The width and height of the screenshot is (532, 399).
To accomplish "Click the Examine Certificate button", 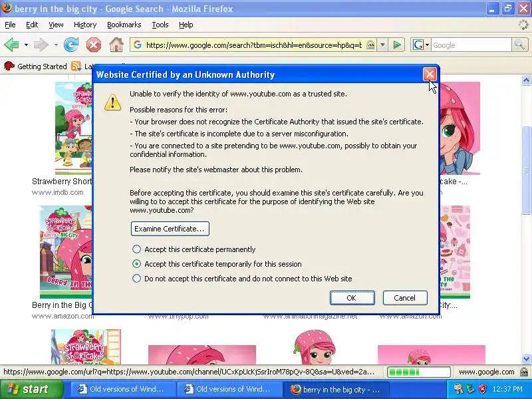I will tap(170, 229).
